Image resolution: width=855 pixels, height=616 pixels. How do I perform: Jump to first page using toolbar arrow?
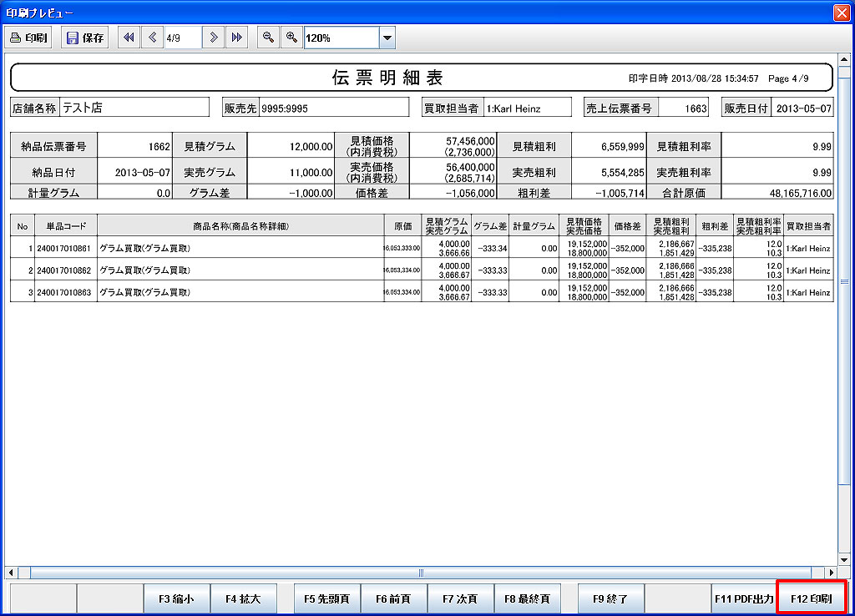click(x=129, y=38)
